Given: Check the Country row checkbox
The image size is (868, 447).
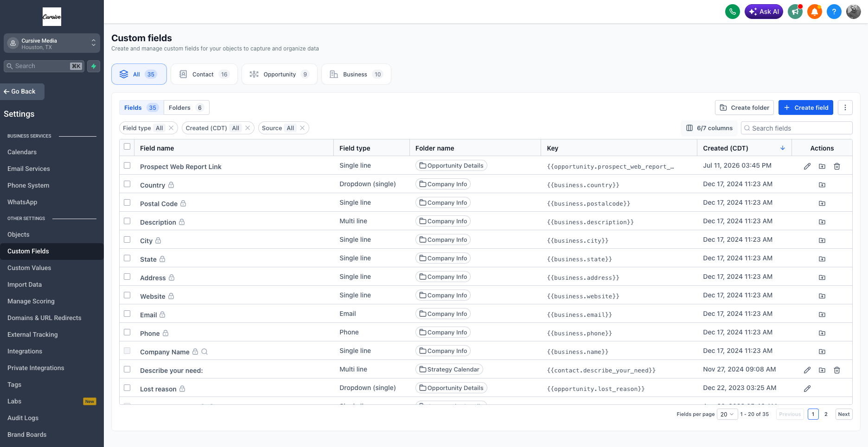Looking at the screenshot, I should coord(127,184).
